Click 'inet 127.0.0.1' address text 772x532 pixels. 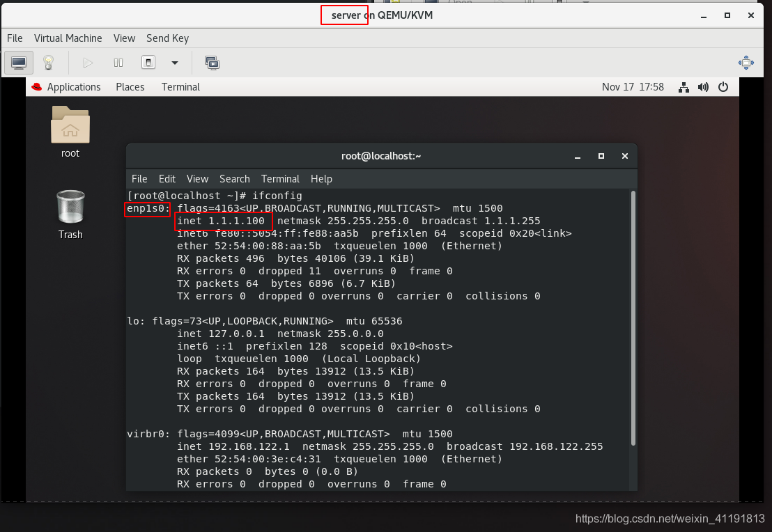pyautogui.click(x=221, y=334)
